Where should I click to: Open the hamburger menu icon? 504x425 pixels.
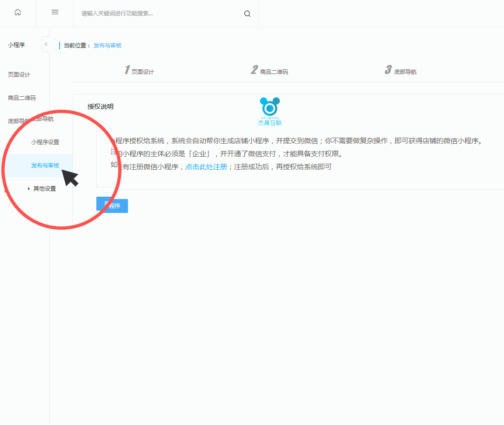tap(55, 13)
